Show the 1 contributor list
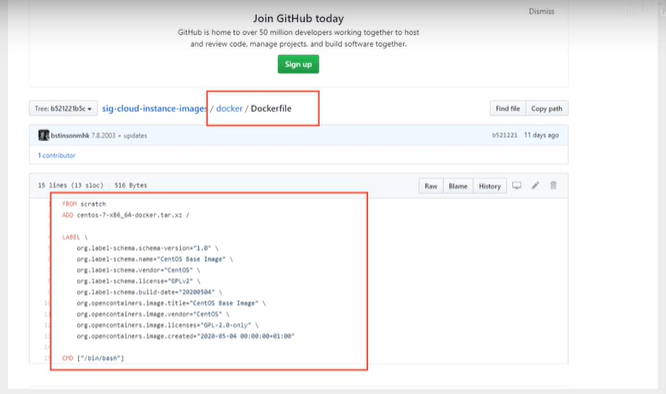Image resolution: width=666 pixels, height=394 pixels. tap(56, 155)
